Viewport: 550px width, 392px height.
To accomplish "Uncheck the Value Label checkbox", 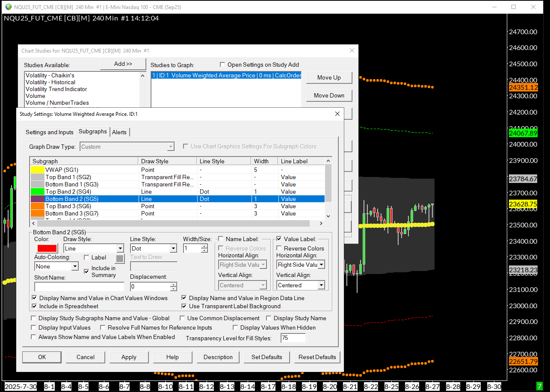I will (x=279, y=239).
